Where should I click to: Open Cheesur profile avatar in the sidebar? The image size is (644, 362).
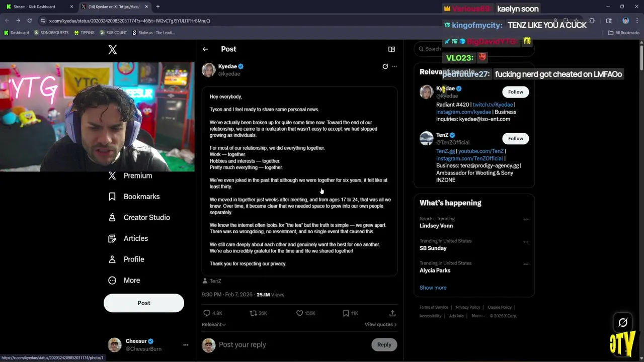pos(115,345)
